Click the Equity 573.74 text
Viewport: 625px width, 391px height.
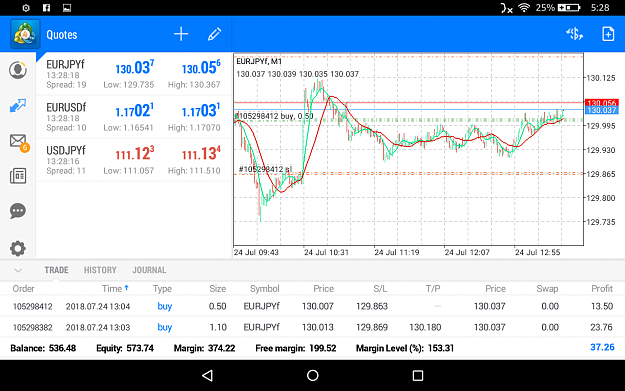(x=125, y=348)
